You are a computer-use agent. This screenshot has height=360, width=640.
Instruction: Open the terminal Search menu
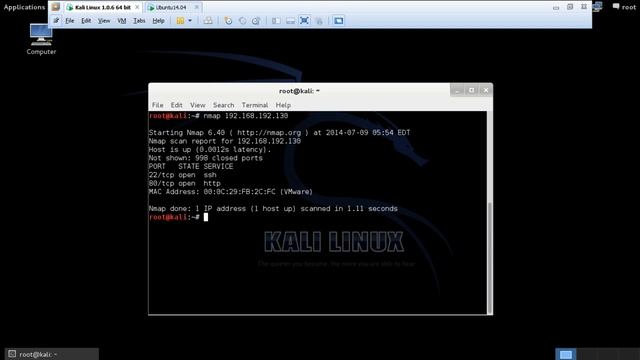coord(223,105)
